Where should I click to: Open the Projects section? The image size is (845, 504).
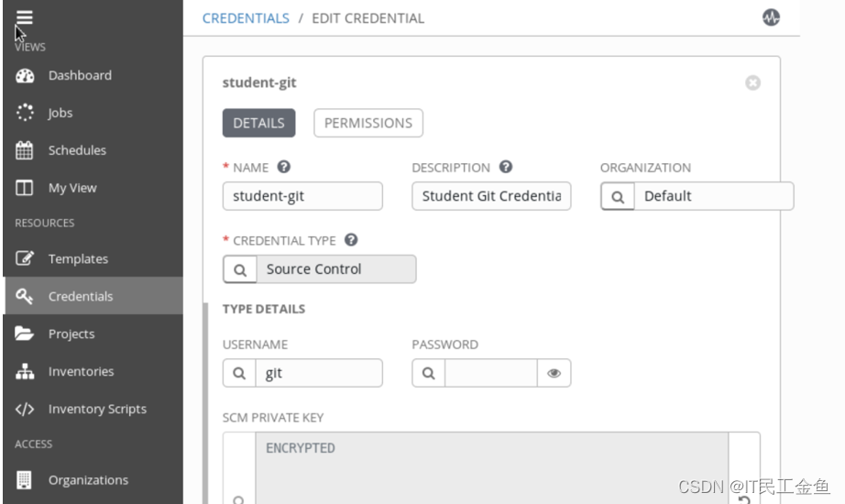(x=71, y=334)
